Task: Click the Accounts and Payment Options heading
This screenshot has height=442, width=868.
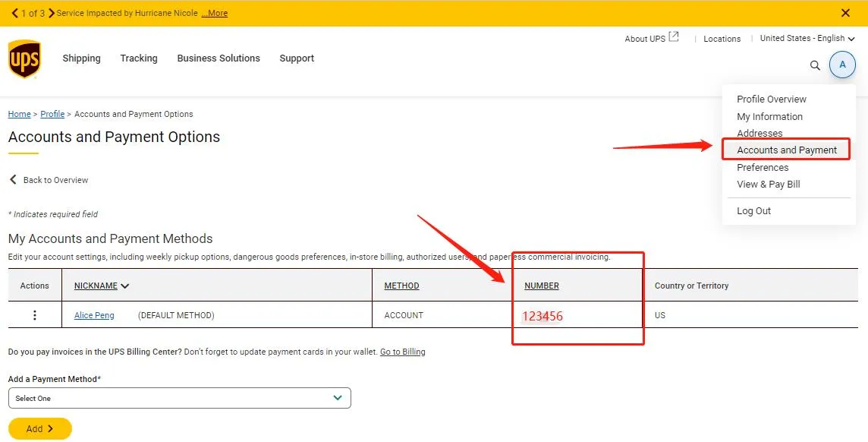Action: [114, 137]
